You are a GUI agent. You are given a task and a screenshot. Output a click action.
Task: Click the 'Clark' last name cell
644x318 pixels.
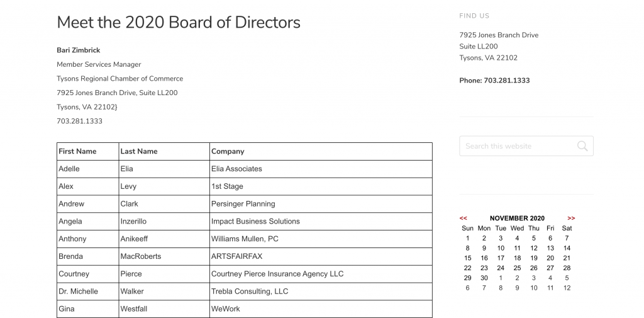coord(164,204)
